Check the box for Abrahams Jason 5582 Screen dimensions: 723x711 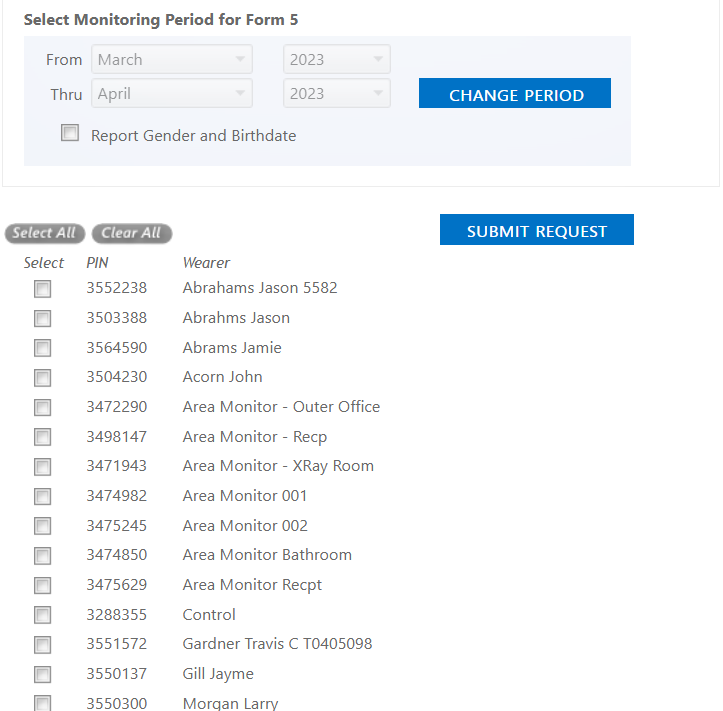tap(42, 289)
